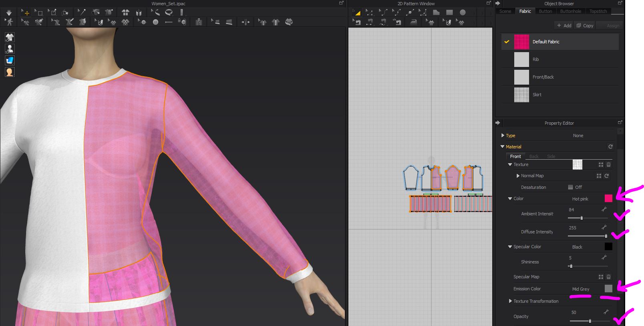
Task: Delete the texture with trash icon
Action: point(608,164)
